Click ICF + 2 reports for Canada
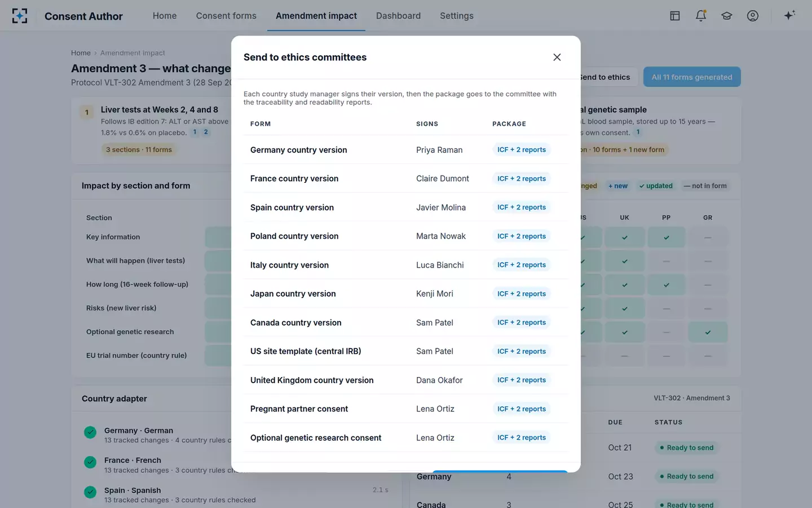This screenshot has height=508, width=812. pos(522,322)
